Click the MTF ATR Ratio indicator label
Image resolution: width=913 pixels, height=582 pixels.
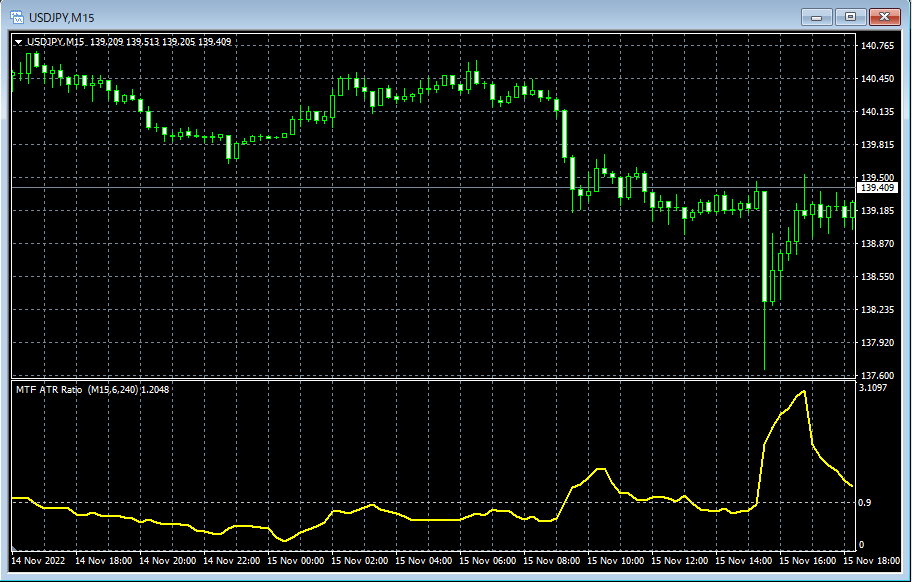(x=93, y=389)
